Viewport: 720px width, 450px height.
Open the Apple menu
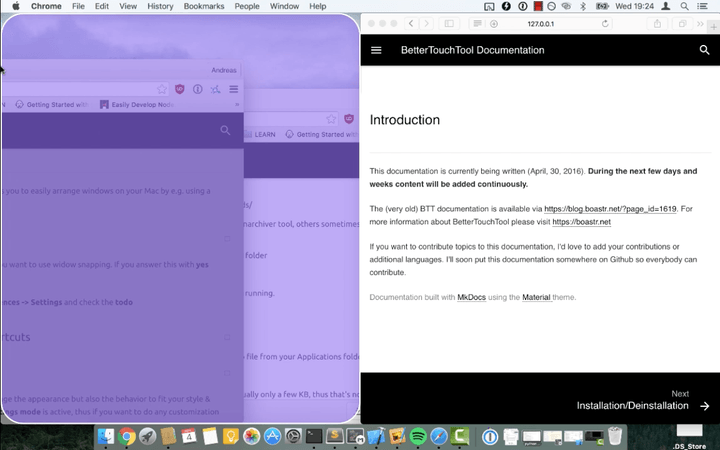[x=16, y=6]
